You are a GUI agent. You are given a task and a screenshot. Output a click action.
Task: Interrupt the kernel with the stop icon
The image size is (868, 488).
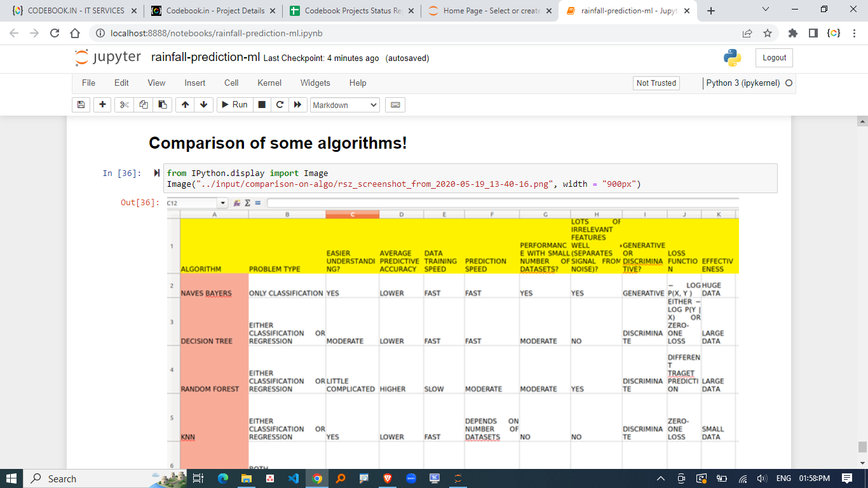tap(261, 105)
